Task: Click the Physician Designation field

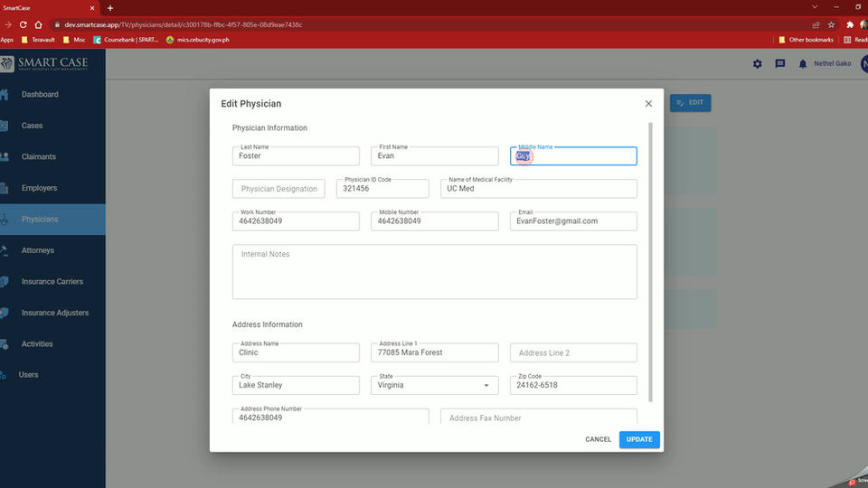Action: point(278,189)
